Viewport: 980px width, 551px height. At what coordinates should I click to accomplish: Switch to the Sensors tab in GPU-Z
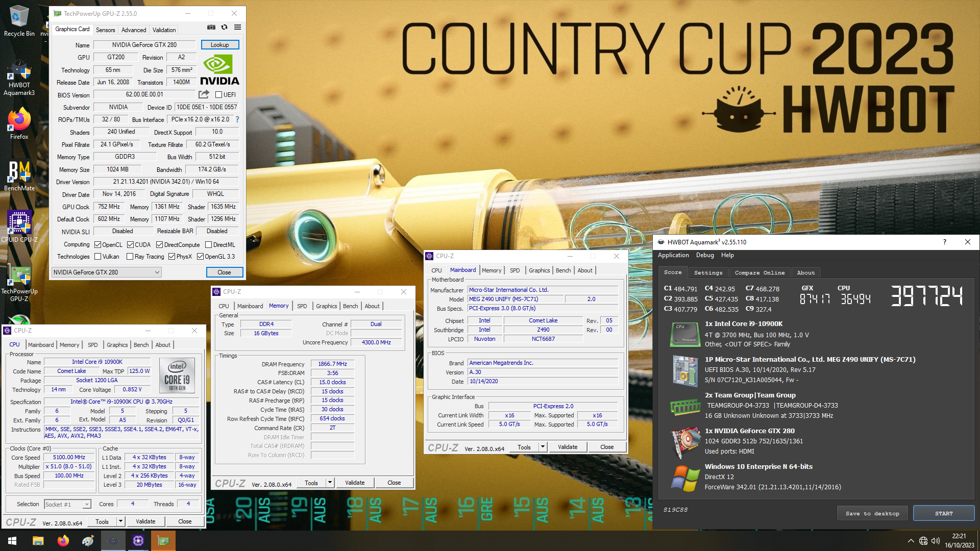click(105, 30)
